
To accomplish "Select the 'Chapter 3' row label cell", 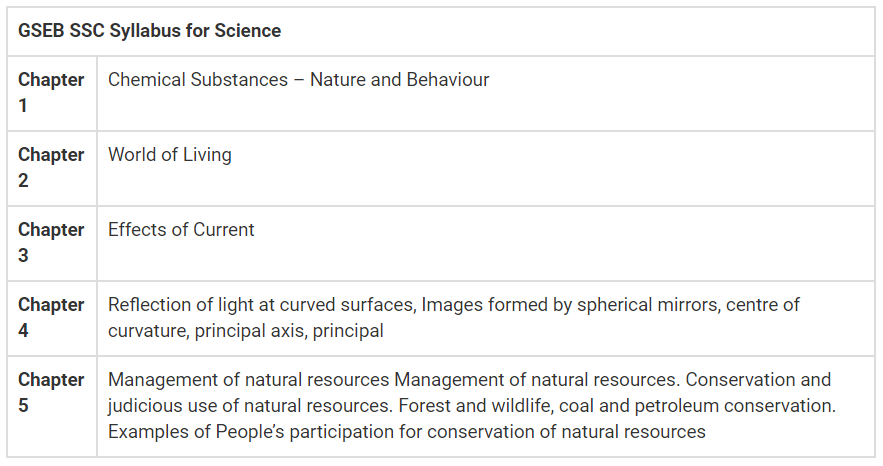I will coord(51,242).
